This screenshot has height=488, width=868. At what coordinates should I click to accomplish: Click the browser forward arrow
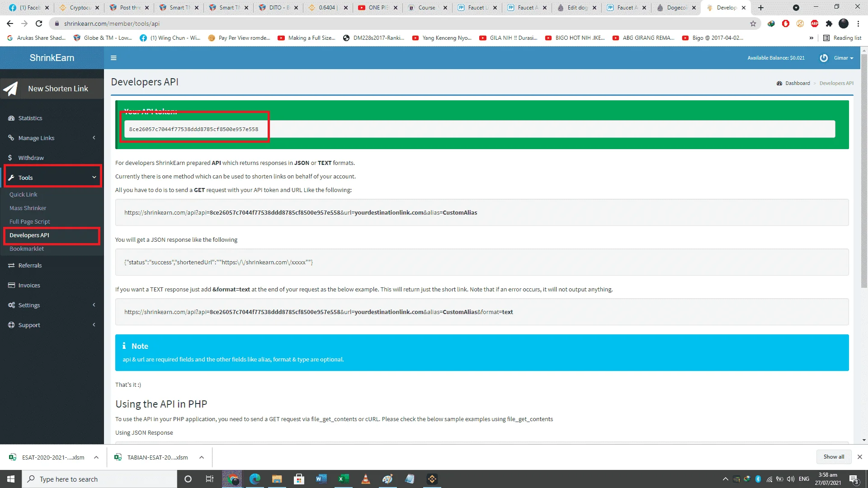pyautogui.click(x=24, y=23)
